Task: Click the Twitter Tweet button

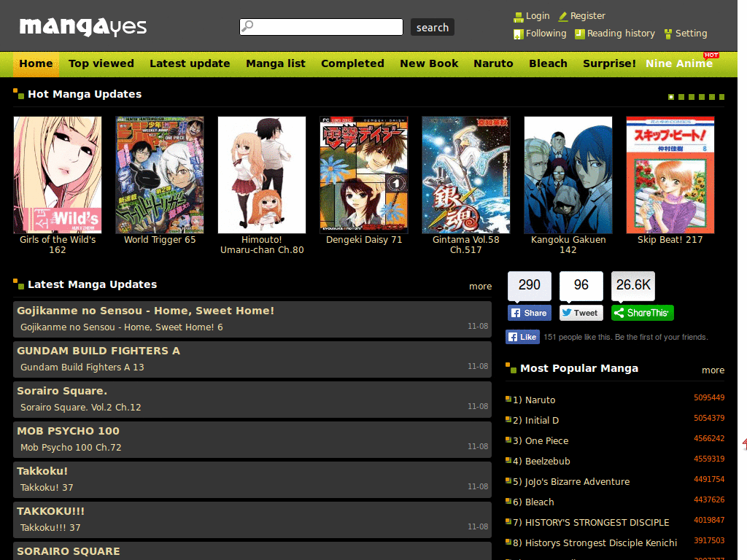Action: coord(581,313)
